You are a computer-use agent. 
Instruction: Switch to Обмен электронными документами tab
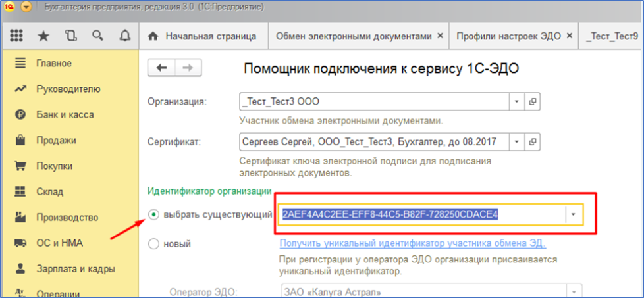(353, 36)
